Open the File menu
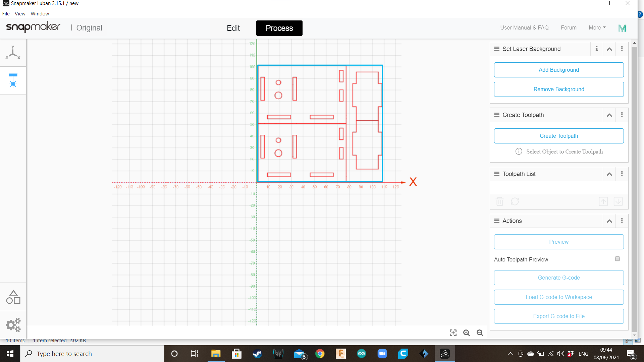Viewport: 644px width, 362px height. point(6,14)
